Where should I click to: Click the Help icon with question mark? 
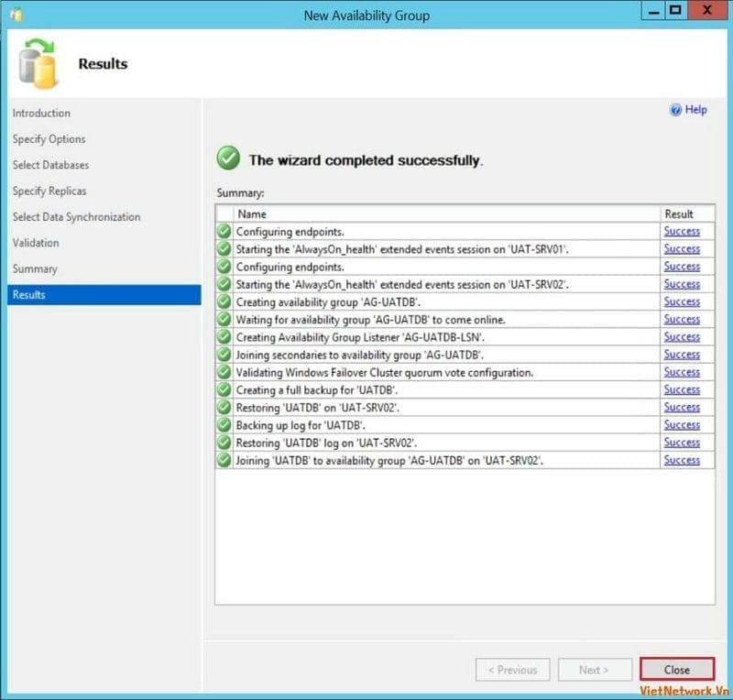[x=676, y=110]
